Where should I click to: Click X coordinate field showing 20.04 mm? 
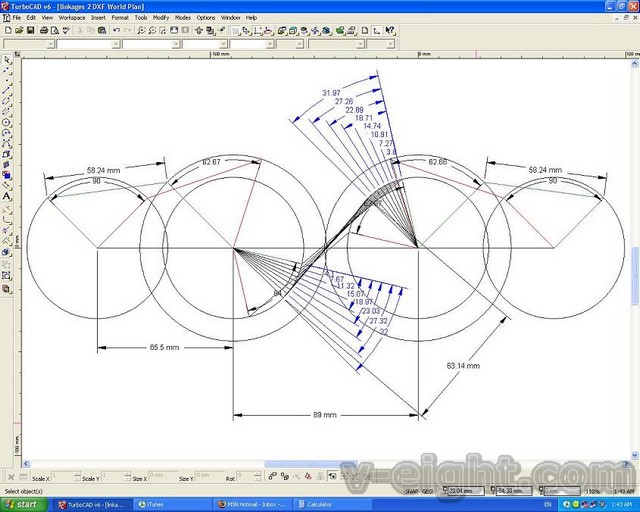(466, 491)
